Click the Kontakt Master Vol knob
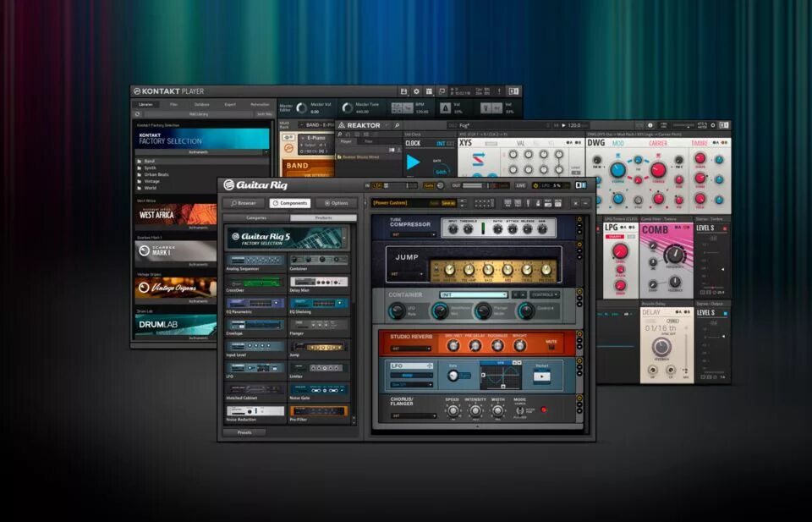812x522 pixels. (301, 107)
